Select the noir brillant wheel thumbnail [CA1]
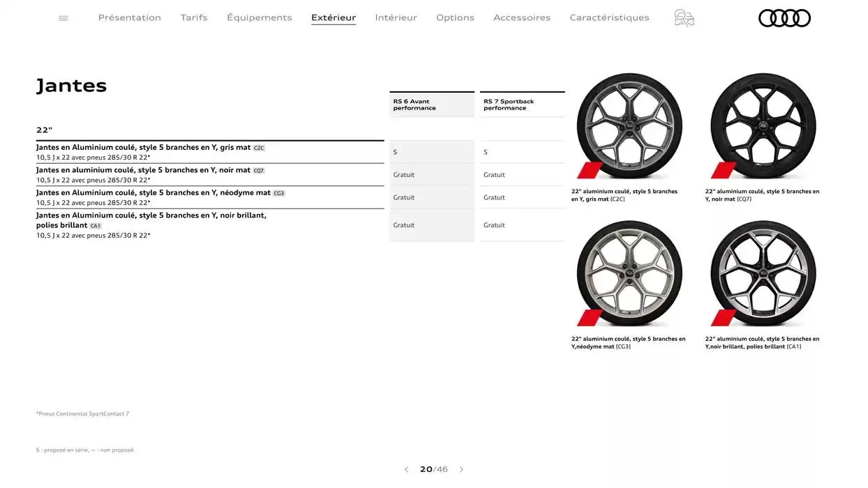 [763, 273]
